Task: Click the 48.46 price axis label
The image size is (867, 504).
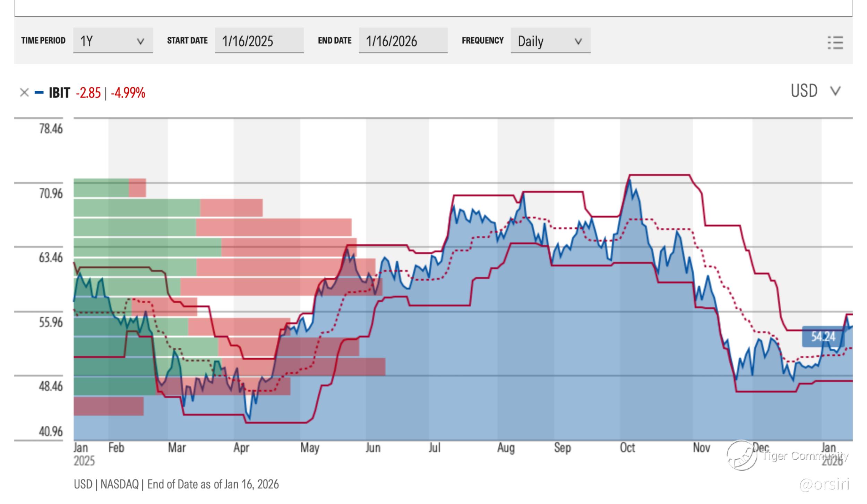Action: 51,386
